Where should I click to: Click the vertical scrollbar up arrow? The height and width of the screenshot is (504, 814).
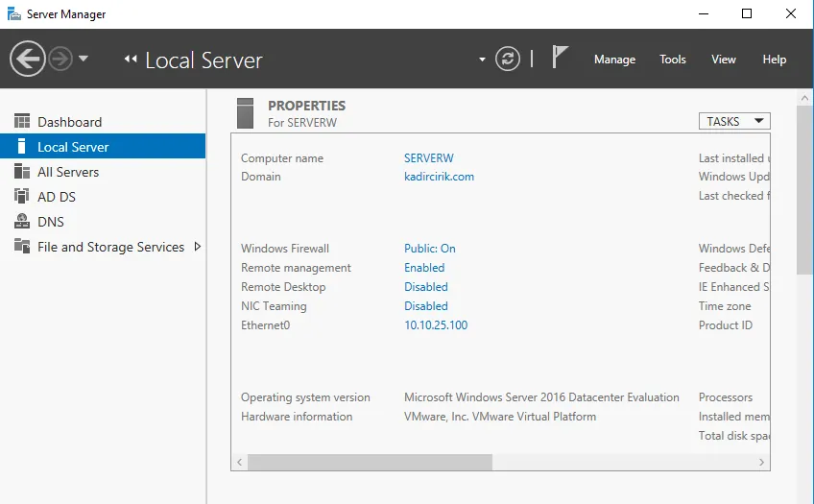804,98
